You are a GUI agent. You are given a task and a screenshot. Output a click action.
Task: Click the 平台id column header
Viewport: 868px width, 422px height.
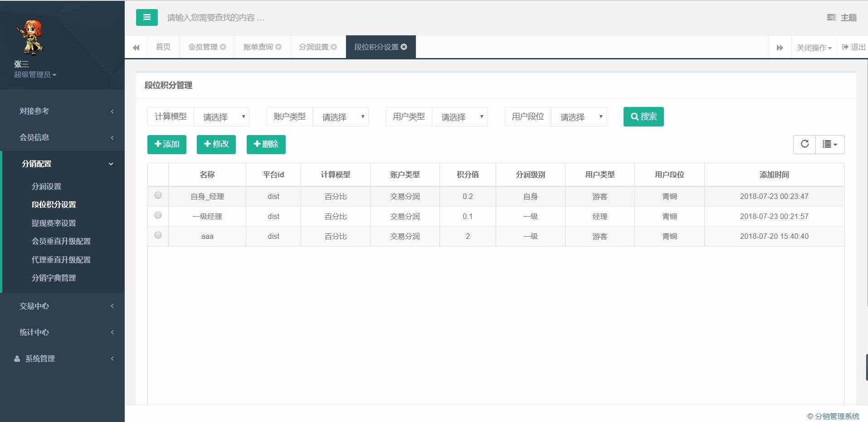[x=273, y=175]
